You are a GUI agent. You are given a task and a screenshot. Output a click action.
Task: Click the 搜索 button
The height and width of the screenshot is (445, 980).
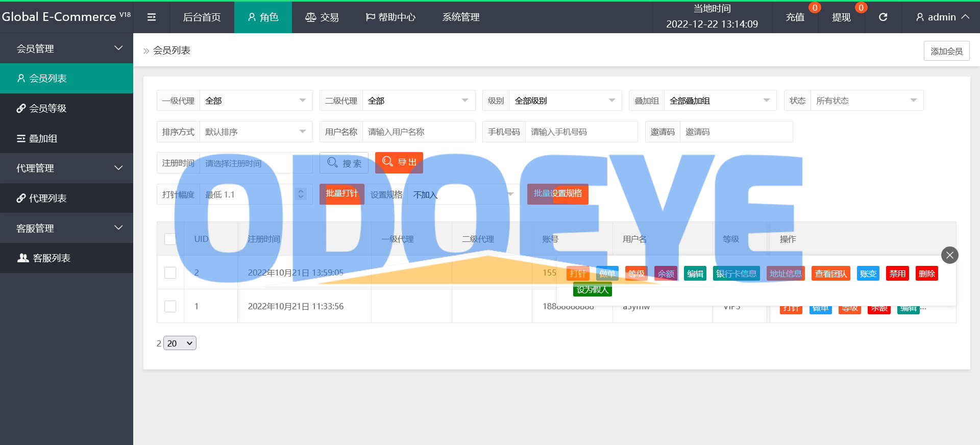(344, 163)
